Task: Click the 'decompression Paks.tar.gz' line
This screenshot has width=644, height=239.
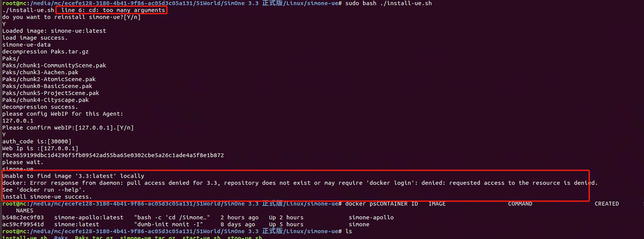Action: pos(45,51)
